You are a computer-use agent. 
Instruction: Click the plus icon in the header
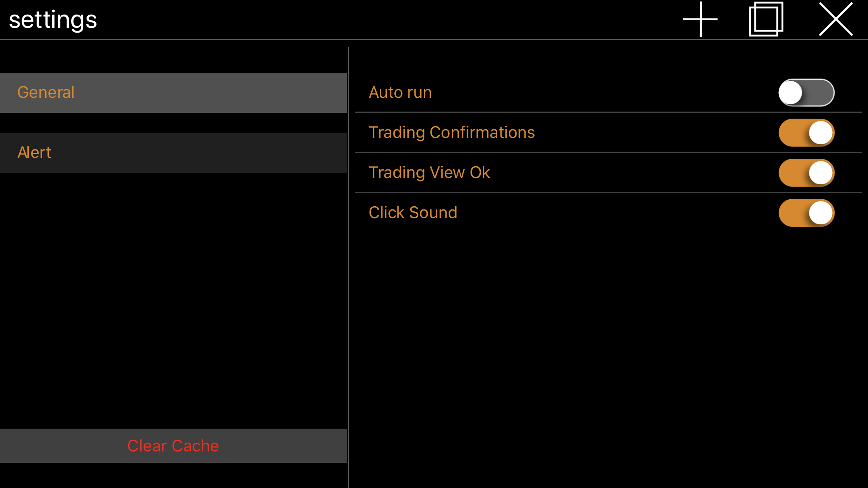click(701, 19)
